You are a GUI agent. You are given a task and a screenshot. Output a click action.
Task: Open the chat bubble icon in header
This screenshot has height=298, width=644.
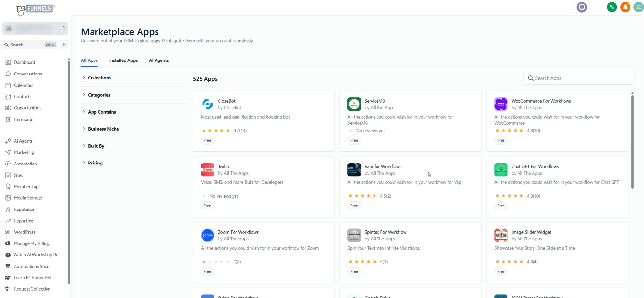[581, 7]
